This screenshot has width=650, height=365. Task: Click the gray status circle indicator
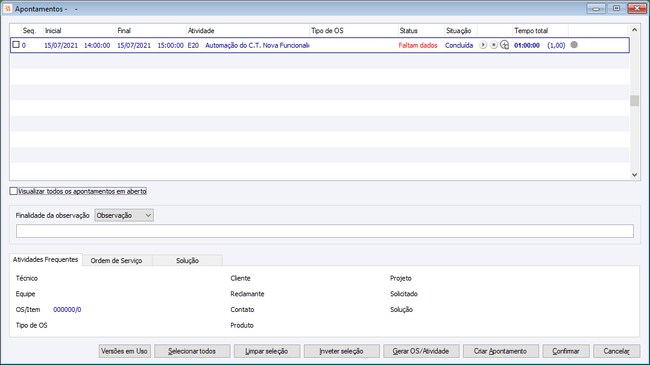(x=574, y=45)
